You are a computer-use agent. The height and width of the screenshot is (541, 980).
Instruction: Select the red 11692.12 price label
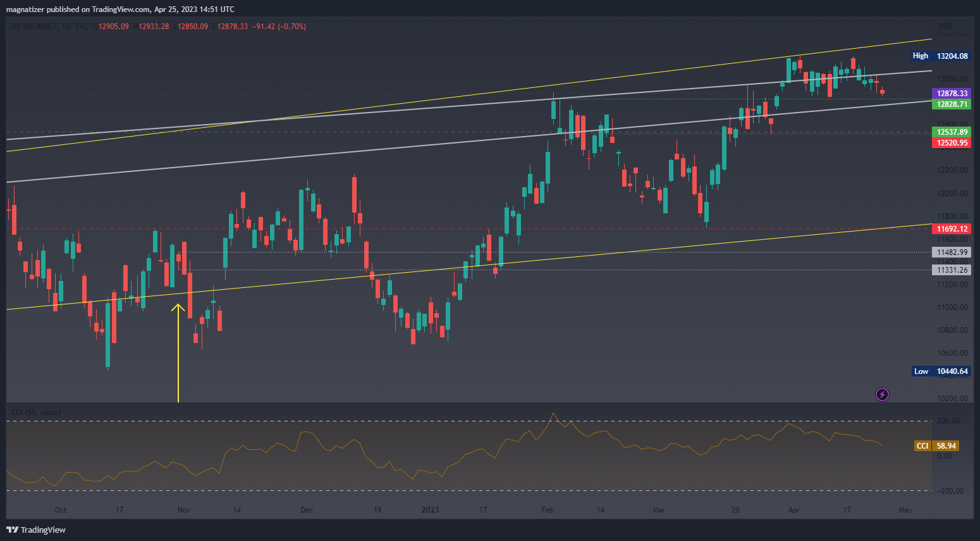tap(952, 229)
